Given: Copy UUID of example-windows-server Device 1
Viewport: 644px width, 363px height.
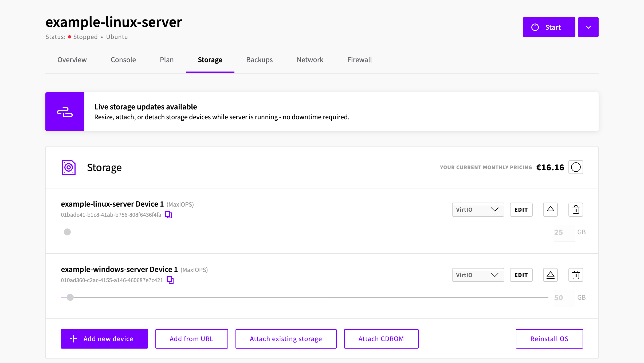Looking at the screenshot, I should pos(170,280).
